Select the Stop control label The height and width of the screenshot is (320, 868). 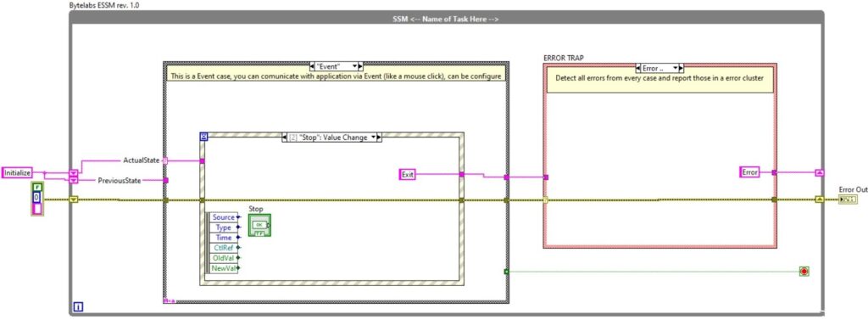(255, 209)
